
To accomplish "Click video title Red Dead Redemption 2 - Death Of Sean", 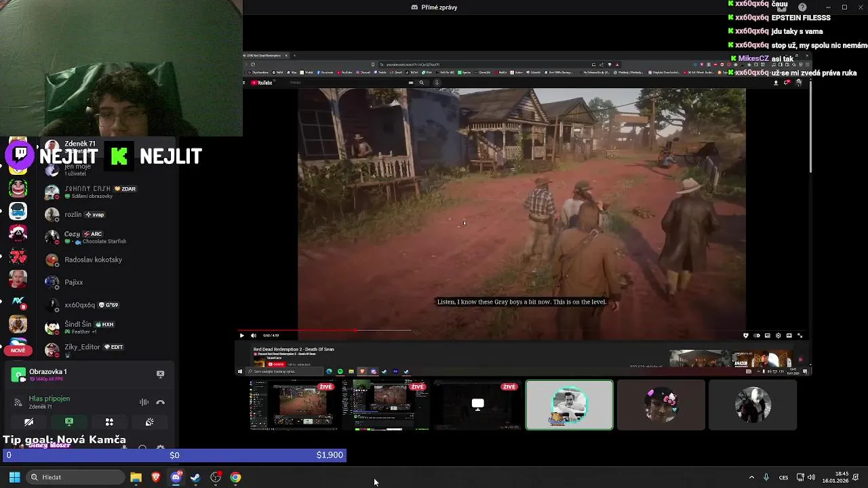I will click(294, 350).
